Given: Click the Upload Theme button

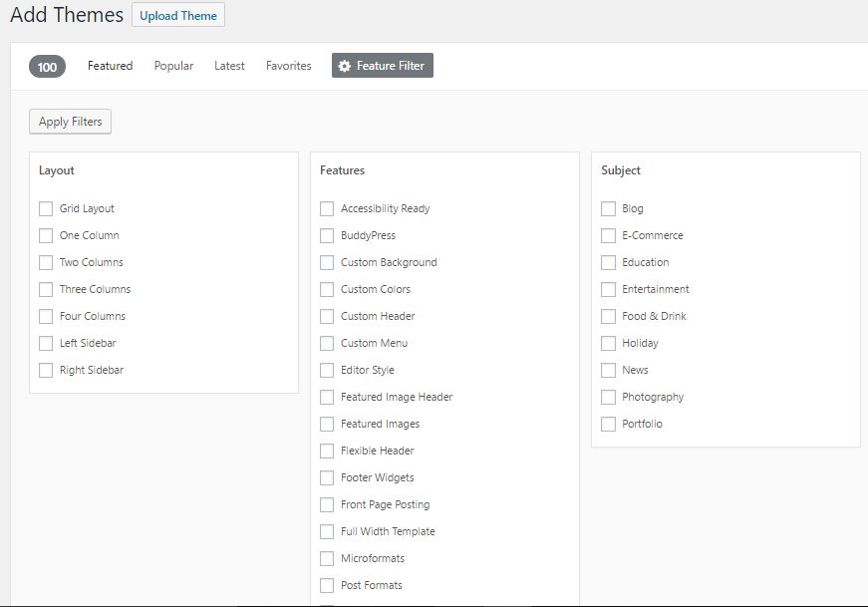Looking at the screenshot, I should [178, 16].
